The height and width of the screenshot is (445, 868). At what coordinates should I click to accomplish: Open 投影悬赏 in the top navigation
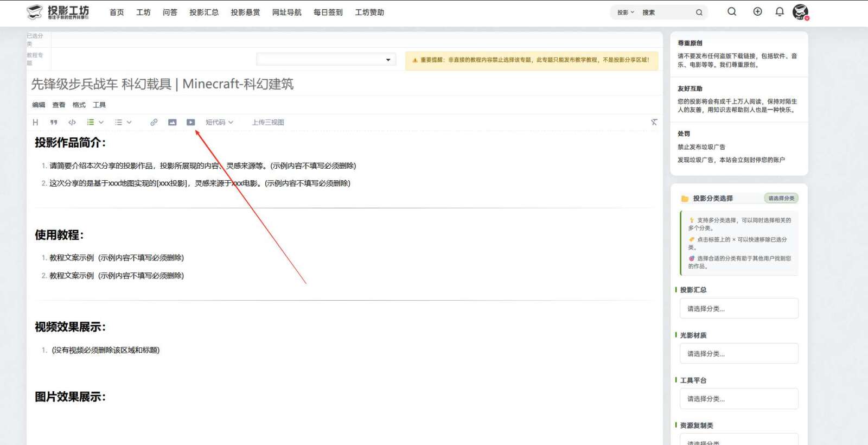pyautogui.click(x=245, y=12)
